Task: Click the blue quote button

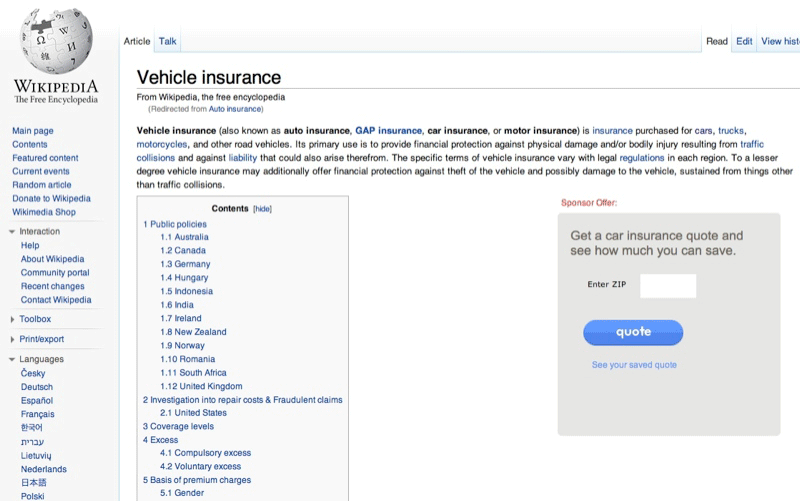Action: pyautogui.click(x=633, y=333)
